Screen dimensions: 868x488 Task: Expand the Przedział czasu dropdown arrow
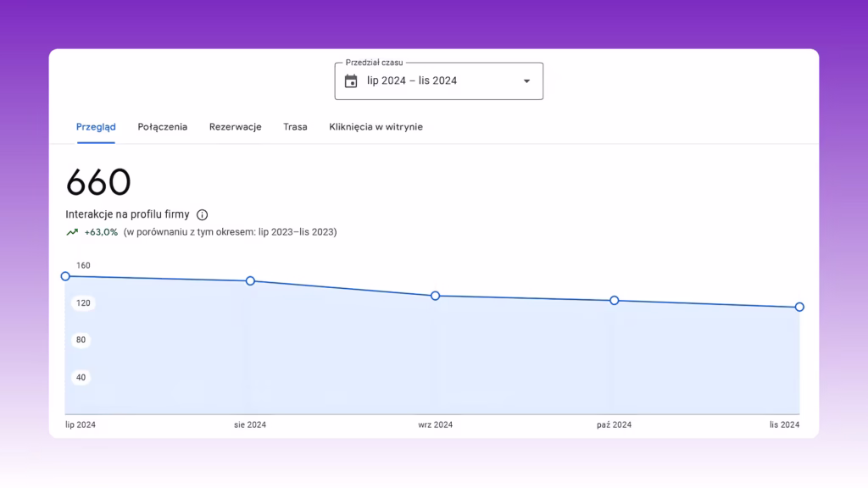(526, 81)
